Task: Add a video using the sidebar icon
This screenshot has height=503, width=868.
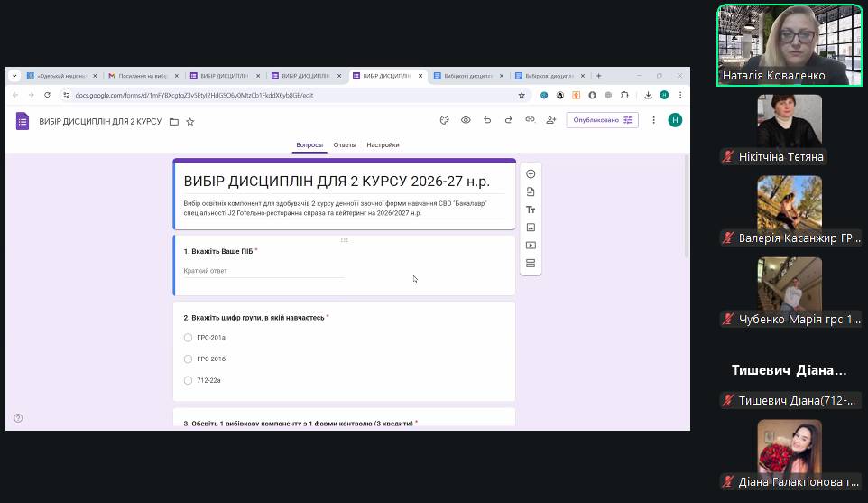Action: tap(531, 246)
